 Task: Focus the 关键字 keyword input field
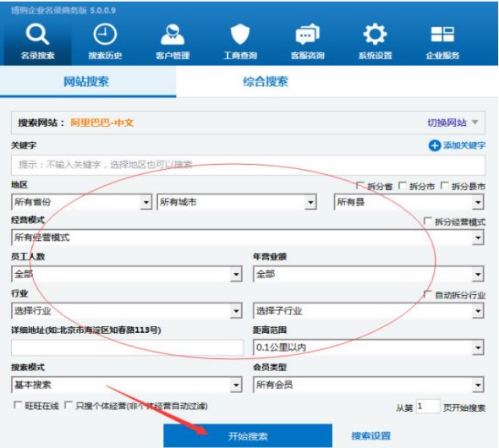pyautogui.click(x=248, y=165)
